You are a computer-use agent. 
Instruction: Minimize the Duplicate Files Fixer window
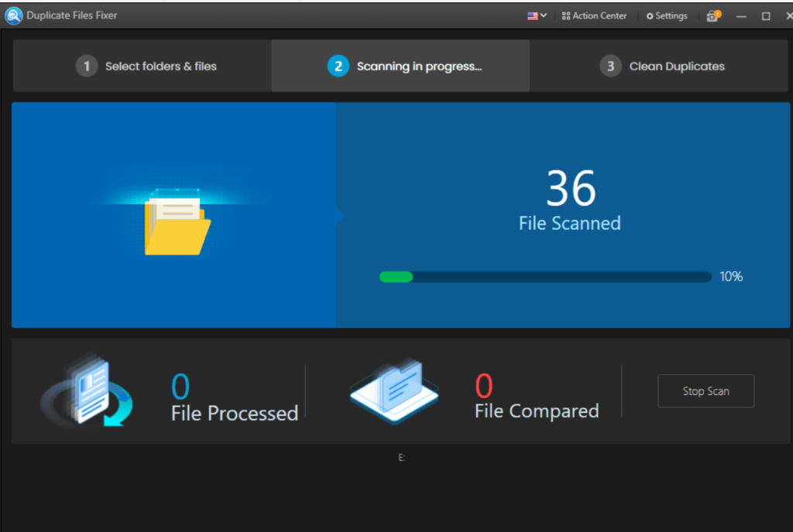(x=741, y=16)
